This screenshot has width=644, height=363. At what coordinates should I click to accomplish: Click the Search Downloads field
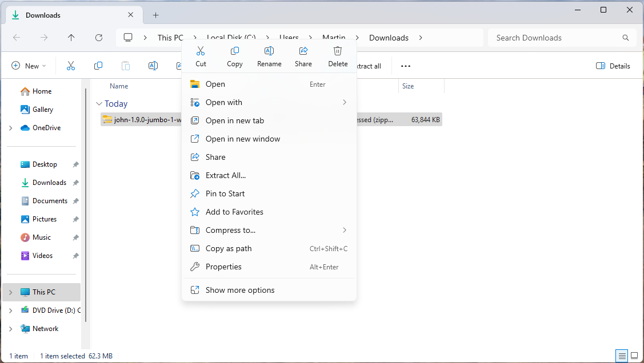tap(562, 38)
